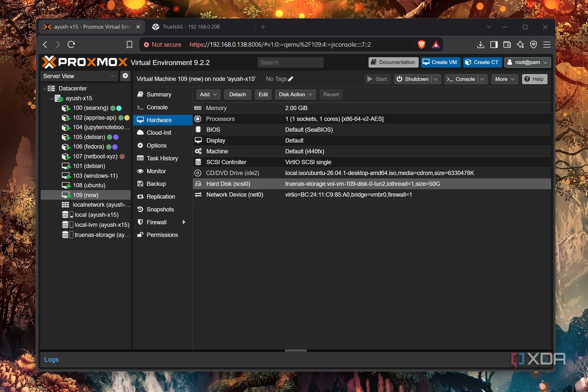Screen dimensions: 588x392
Task: Open the Logs panel at the bottom
Action: (x=51, y=359)
